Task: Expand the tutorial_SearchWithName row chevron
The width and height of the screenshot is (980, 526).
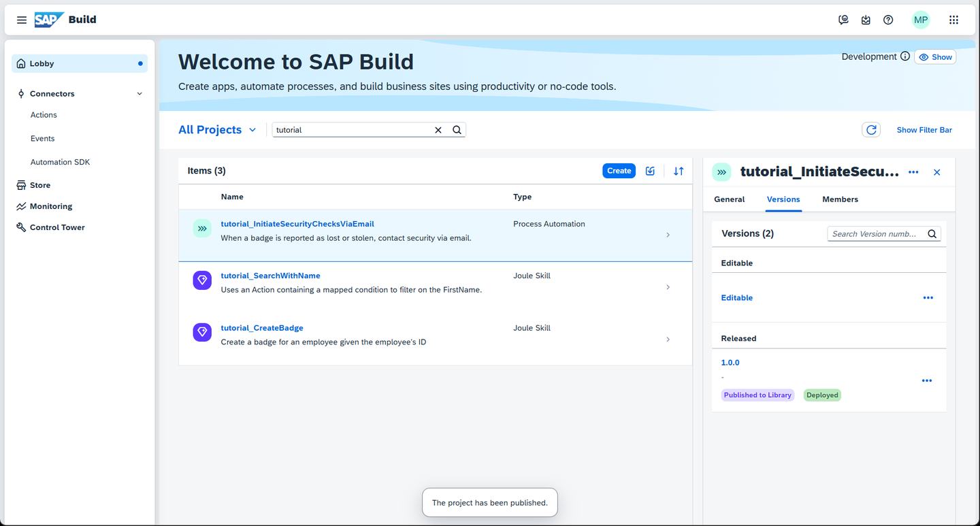Action: pyautogui.click(x=668, y=287)
